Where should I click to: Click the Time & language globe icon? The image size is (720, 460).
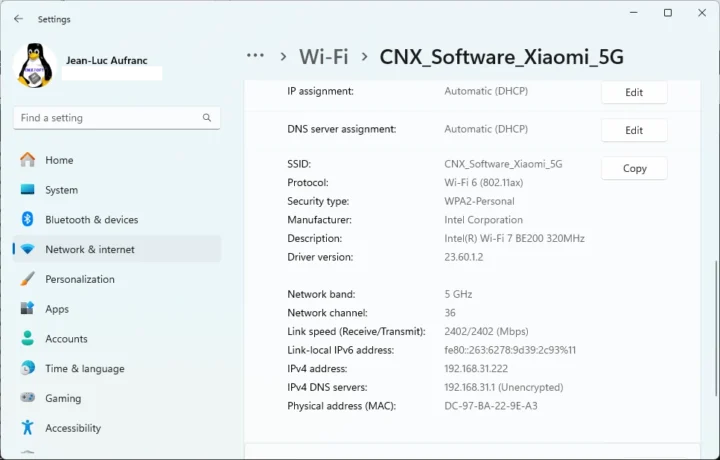point(28,368)
